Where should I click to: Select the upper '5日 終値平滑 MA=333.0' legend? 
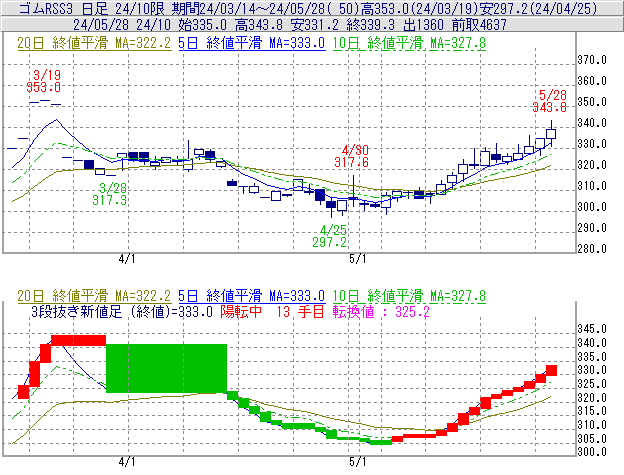252,43
